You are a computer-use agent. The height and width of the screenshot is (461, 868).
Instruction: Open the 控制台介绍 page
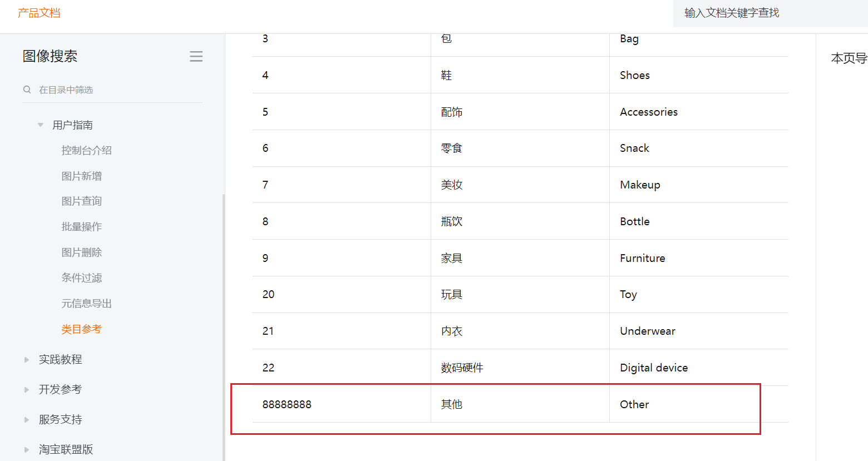click(x=86, y=150)
